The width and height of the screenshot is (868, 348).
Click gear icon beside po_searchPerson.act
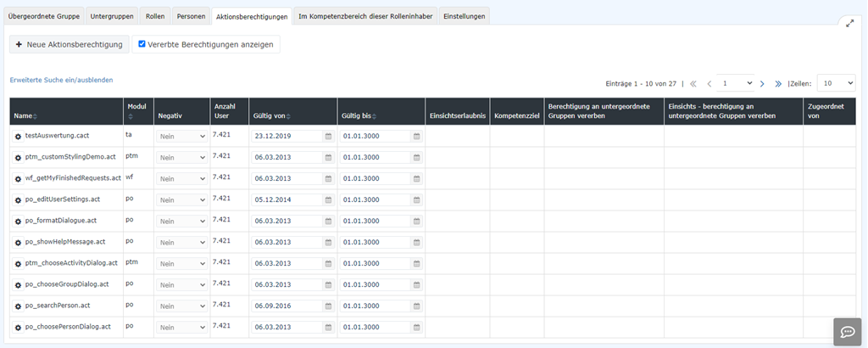(x=18, y=306)
